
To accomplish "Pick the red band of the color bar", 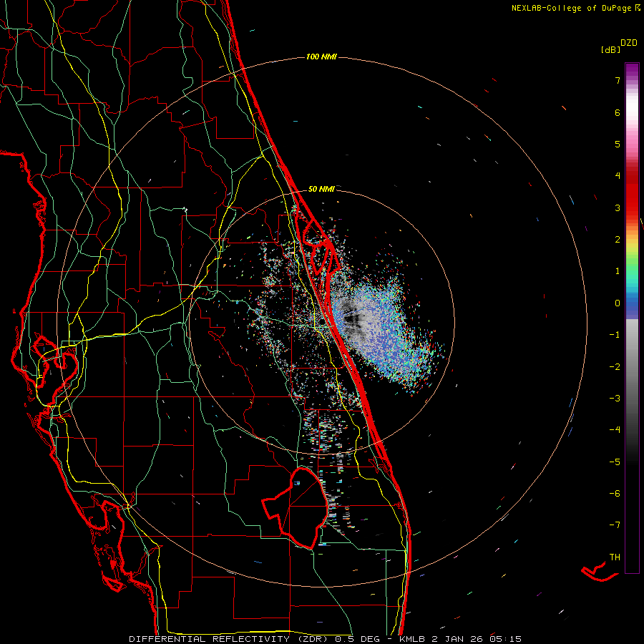I will [x=632, y=193].
